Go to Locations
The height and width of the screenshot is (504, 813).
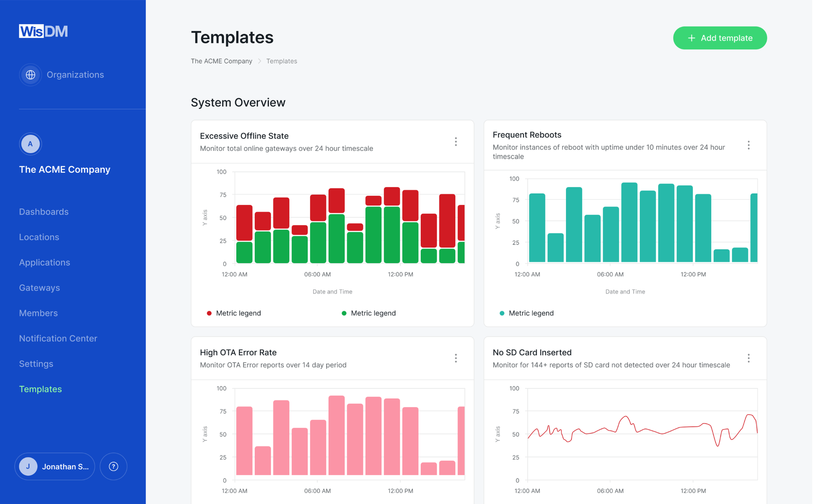39,237
